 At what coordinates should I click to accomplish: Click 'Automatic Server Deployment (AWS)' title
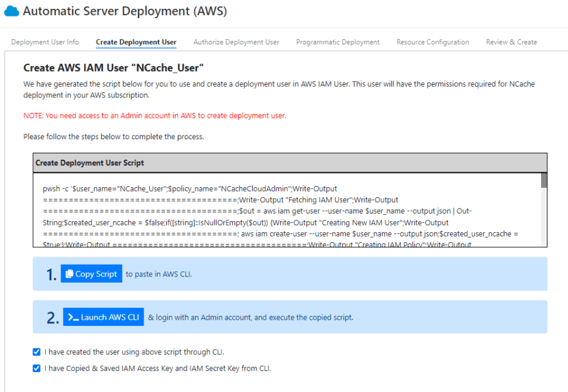click(x=125, y=11)
